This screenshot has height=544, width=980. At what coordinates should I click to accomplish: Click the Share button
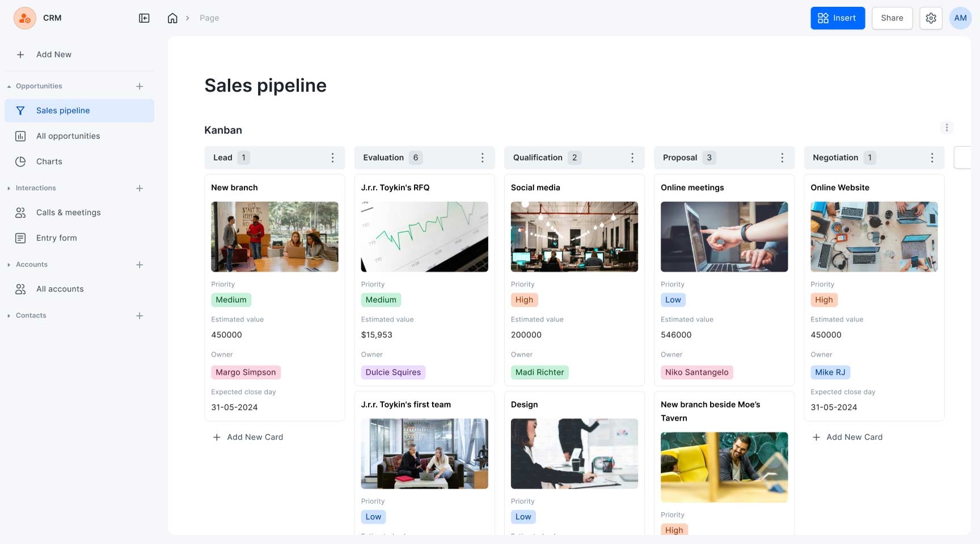(892, 18)
